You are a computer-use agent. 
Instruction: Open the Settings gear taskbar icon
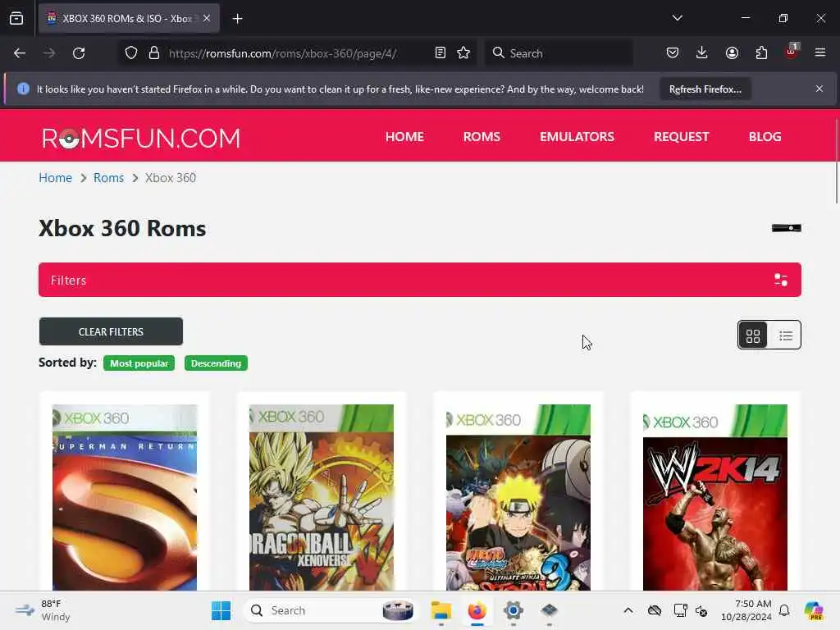point(513,610)
